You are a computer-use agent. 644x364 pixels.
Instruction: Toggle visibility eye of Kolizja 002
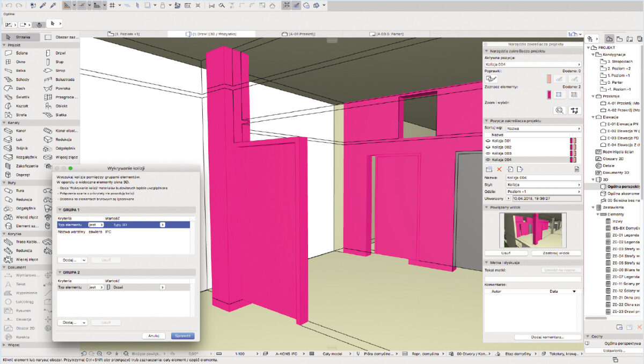pos(488,147)
